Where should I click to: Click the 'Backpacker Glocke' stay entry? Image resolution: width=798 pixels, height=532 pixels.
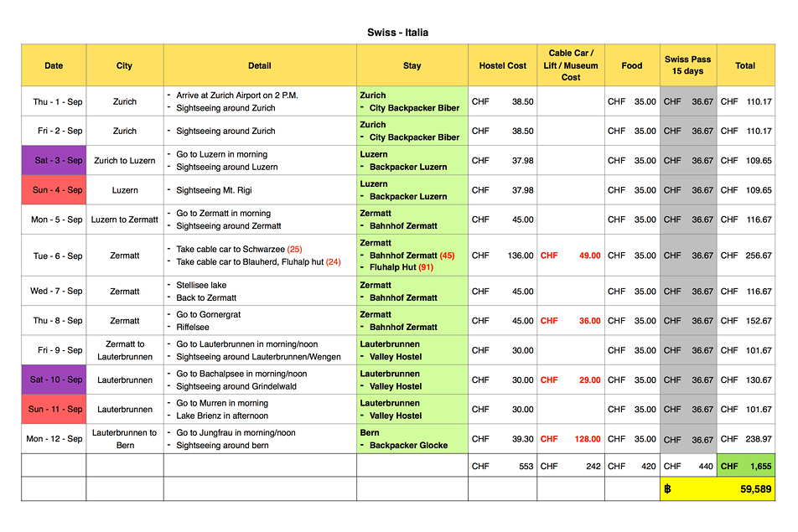[409, 445]
